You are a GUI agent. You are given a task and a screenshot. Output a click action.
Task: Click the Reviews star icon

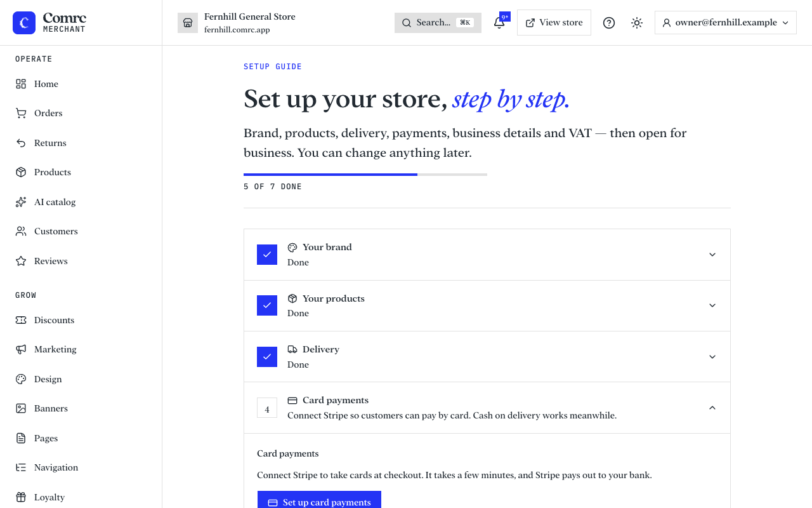click(21, 261)
